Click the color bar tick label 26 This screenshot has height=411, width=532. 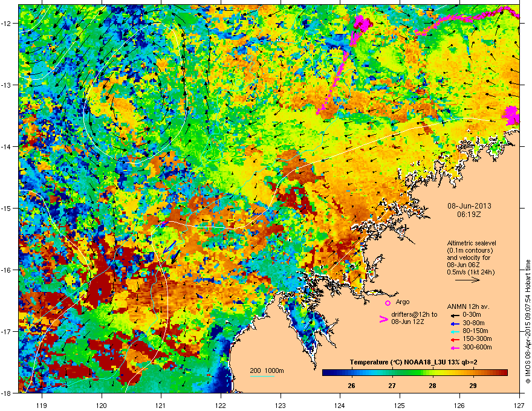[x=351, y=386]
